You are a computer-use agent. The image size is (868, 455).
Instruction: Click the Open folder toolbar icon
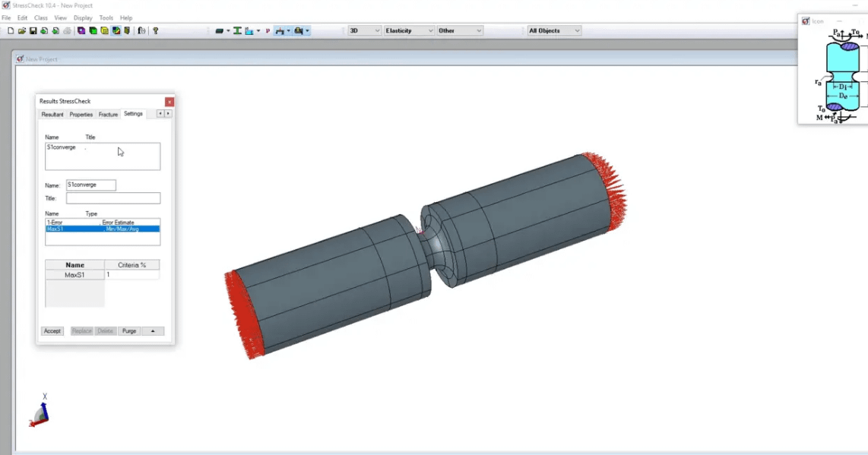[x=22, y=31]
